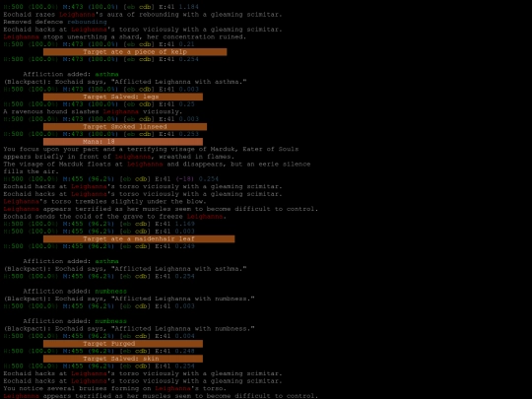
Task: Click 'The visage of Marduk floats at' line
Action: [x=157, y=164]
